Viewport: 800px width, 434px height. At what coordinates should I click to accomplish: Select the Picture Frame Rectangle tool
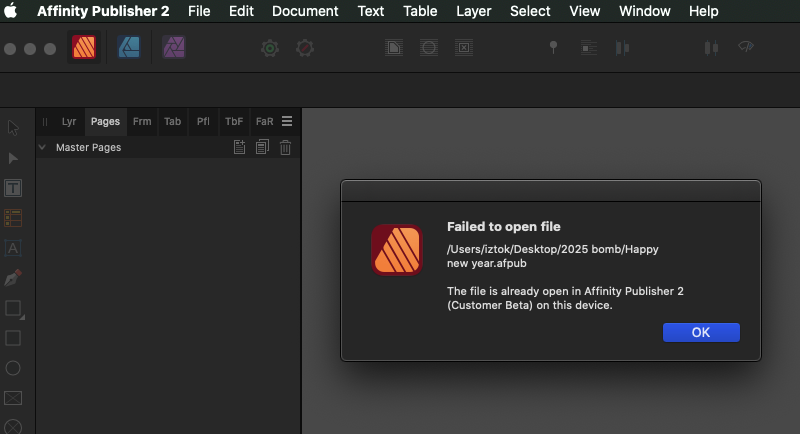[x=13, y=398]
